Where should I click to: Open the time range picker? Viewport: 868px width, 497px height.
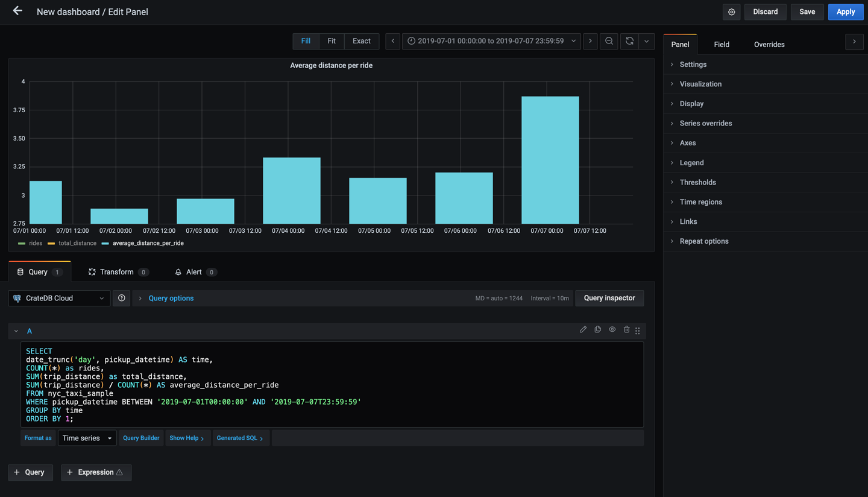(492, 41)
